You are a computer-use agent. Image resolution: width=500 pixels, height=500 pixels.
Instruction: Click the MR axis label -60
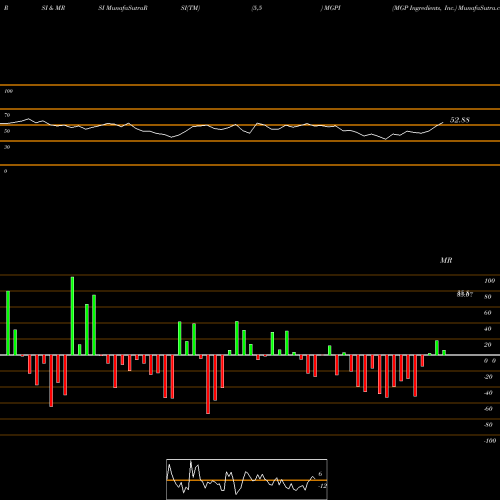point(488,409)
